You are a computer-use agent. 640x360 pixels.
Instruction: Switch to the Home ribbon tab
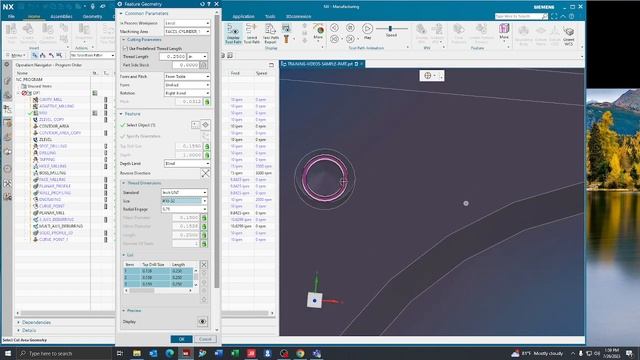[34, 16]
